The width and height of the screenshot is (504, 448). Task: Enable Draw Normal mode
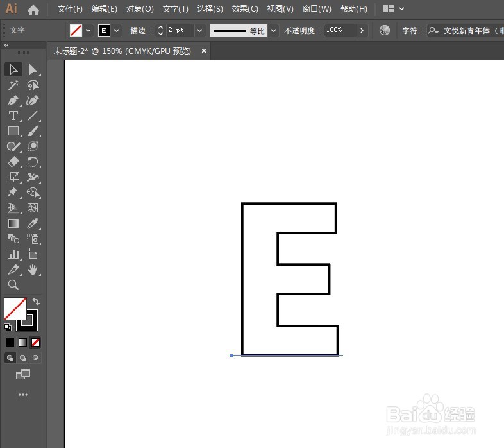(10, 358)
